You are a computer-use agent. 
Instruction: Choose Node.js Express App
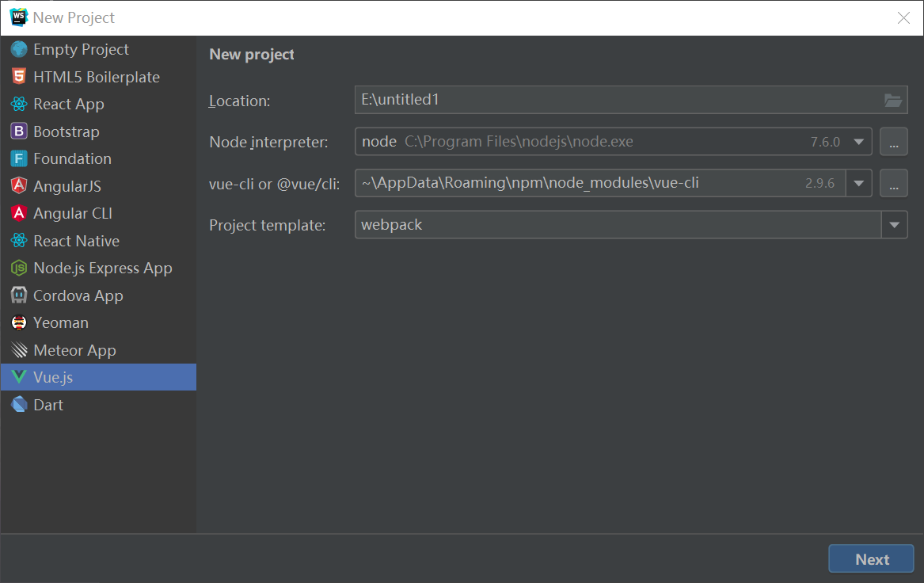click(98, 269)
